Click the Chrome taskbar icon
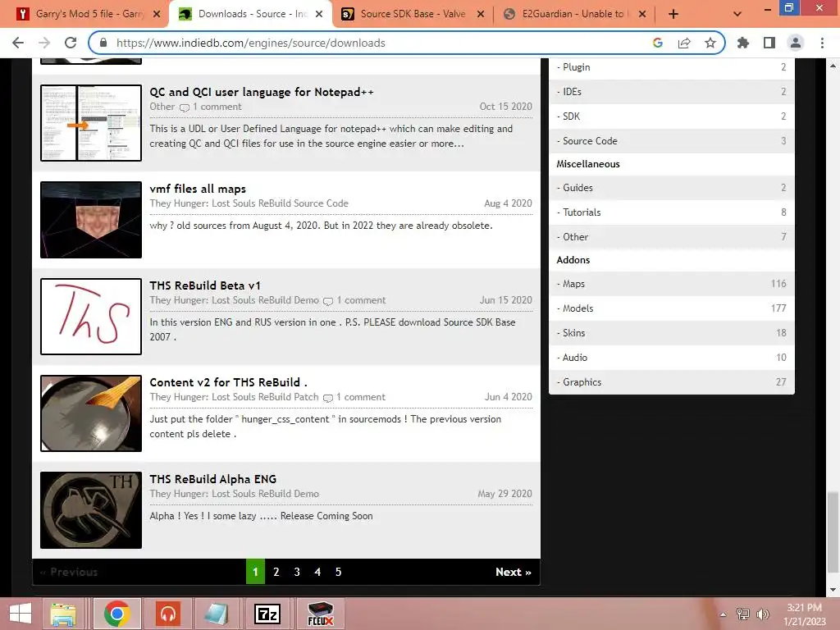The height and width of the screenshot is (630, 840). point(116,614)
